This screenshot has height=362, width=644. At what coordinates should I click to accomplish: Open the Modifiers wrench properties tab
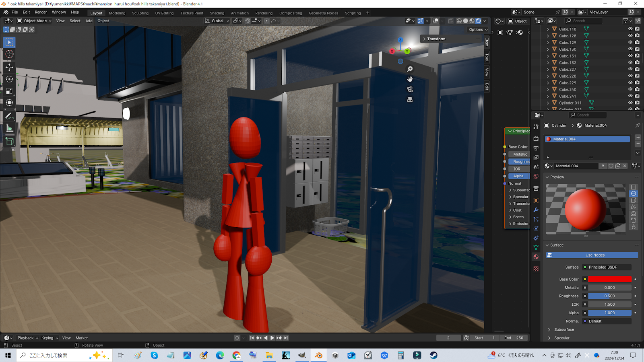tap(536, 210)
